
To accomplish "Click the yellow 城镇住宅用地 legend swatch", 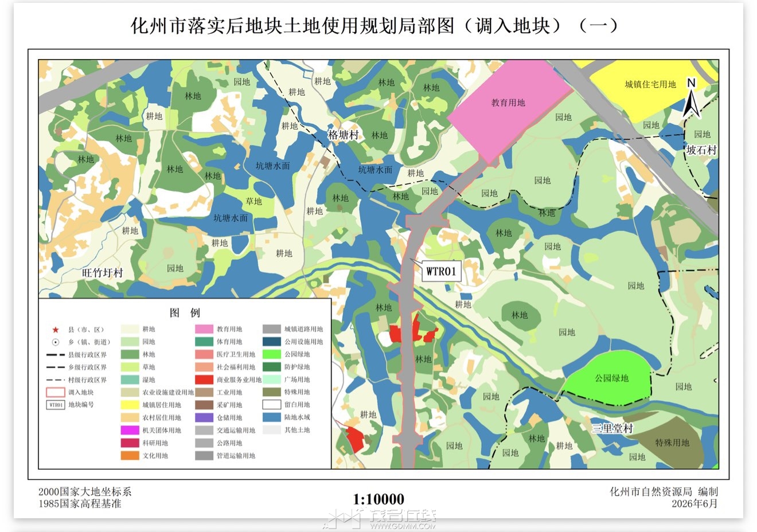I will (x=130, y=405).
